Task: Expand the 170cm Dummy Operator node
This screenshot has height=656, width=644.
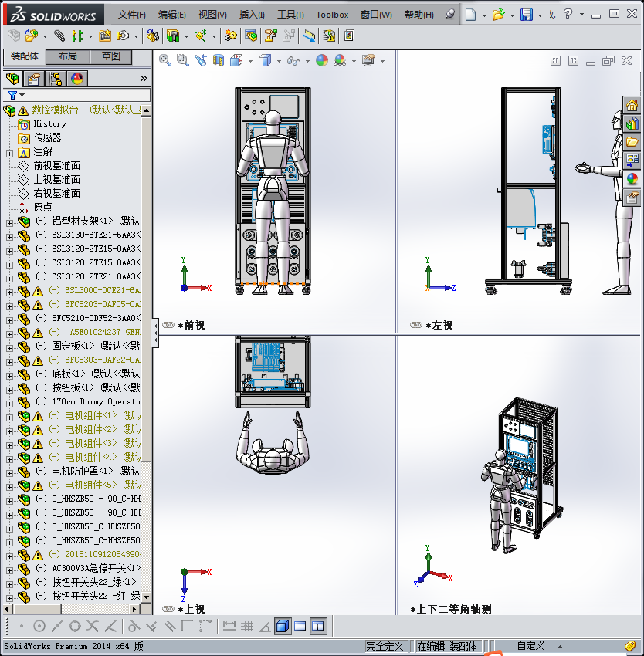Action: [9, 404]
